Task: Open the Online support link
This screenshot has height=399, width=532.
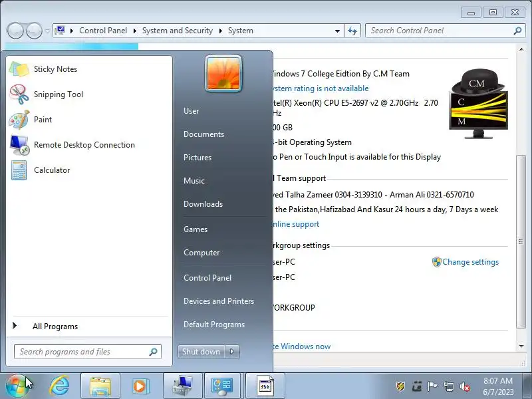Action: pos(296,224)
